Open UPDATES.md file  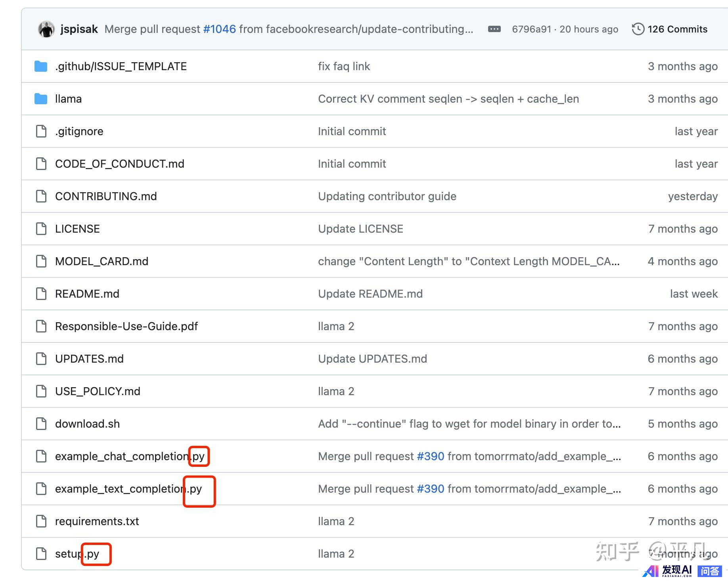click(89, 359)
